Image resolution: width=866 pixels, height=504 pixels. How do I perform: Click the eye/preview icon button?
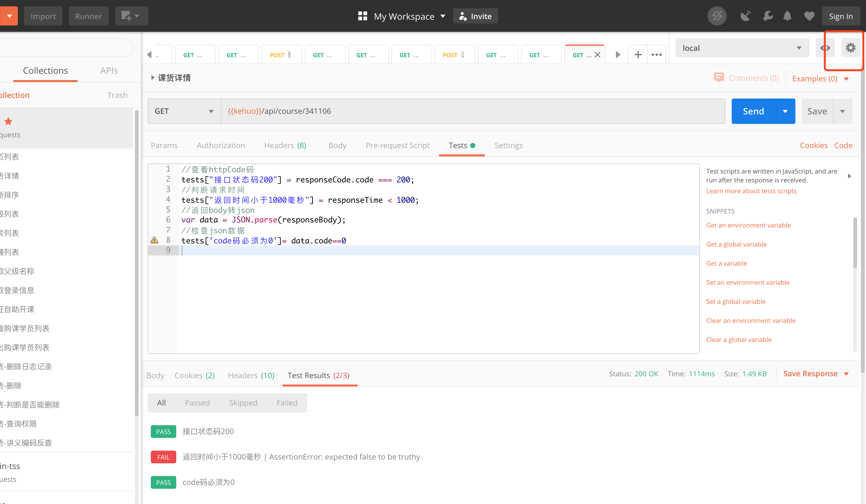pos(825,48)
